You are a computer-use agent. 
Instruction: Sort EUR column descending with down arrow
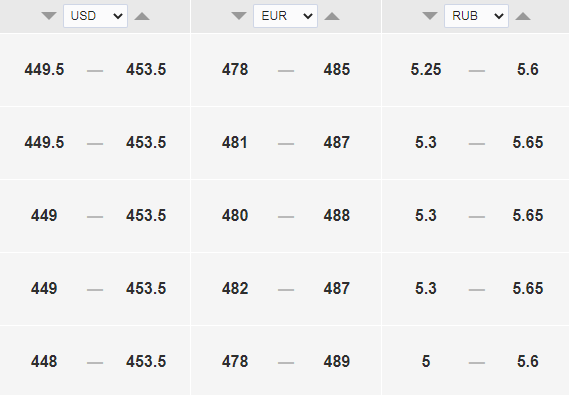click(239, 16)
